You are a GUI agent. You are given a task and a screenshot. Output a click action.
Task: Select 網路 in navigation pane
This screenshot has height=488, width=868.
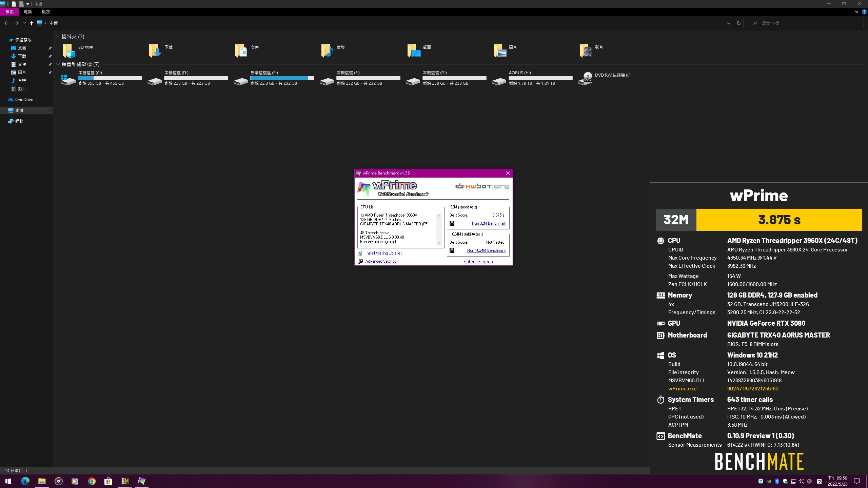coord(19,121)
